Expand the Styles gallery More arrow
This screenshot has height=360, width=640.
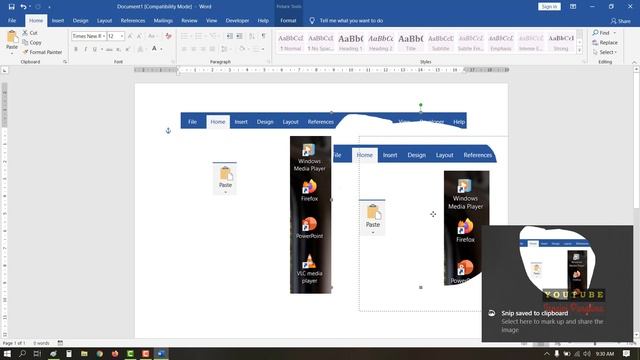[x=579, y=51]
